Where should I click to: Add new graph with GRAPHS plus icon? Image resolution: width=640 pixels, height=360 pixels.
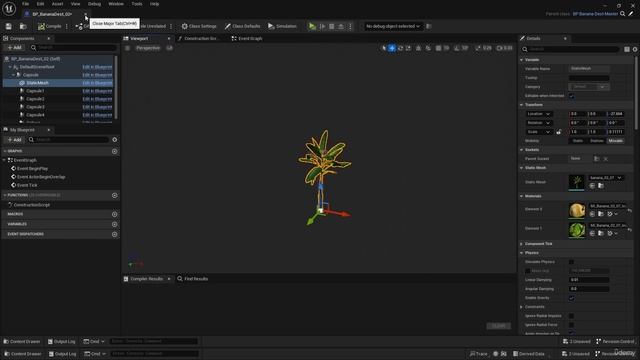click(115, 151)
